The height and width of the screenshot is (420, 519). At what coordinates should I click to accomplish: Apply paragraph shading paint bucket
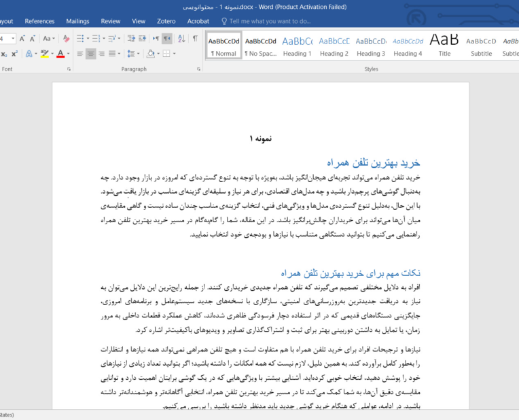pos(151,54)
